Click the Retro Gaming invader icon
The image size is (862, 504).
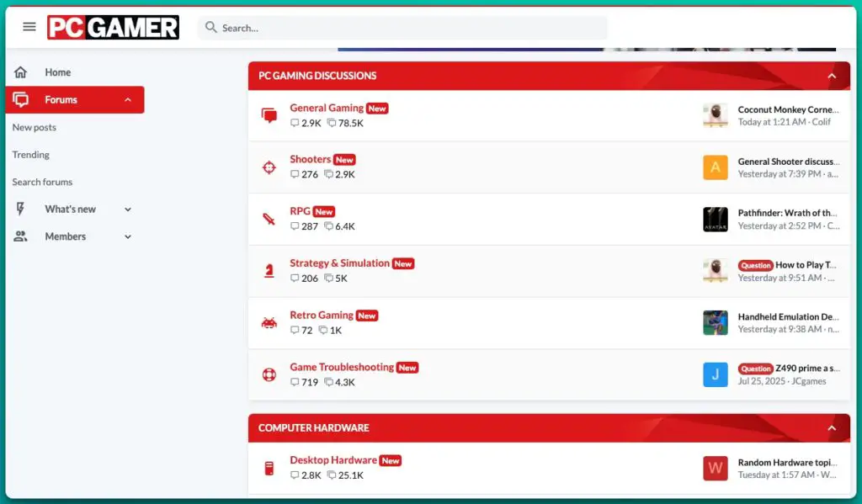coord(269,323)
